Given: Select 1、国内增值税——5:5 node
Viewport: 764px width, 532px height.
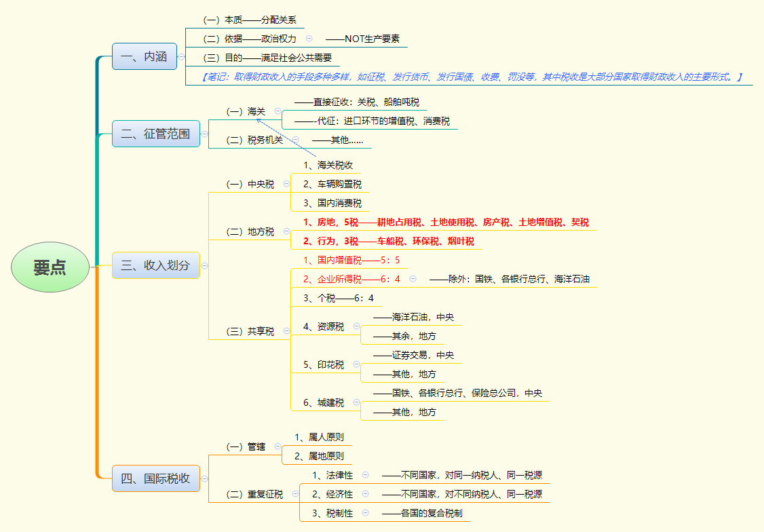Looking at the screenshot, I should [351, 260].
